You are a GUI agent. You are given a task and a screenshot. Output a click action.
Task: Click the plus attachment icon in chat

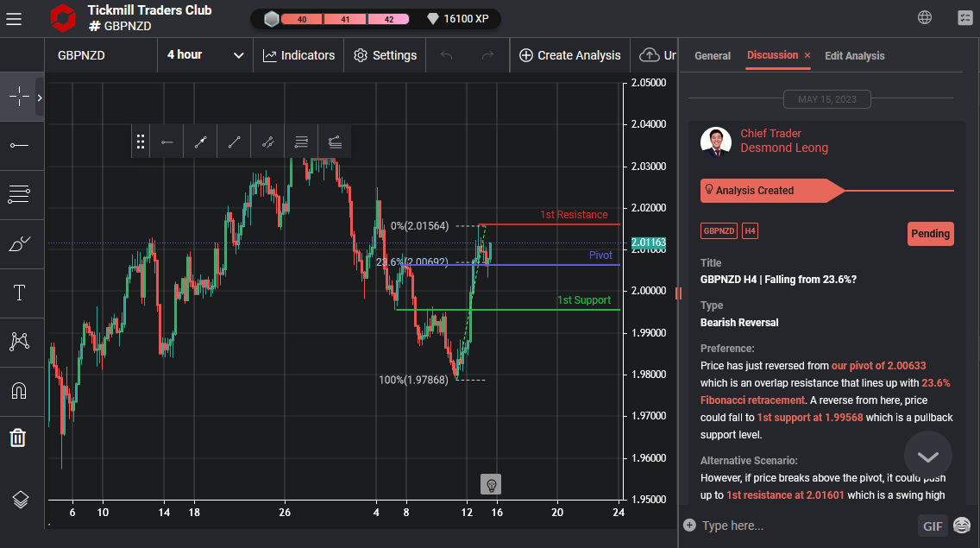tap(689, 525)
